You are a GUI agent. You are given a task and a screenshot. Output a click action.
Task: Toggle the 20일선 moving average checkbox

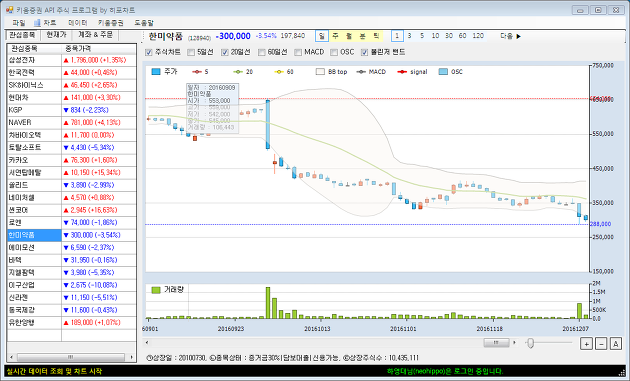225,52
